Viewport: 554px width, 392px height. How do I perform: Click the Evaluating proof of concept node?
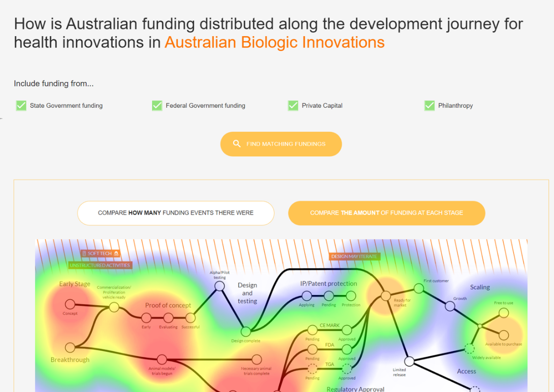168,317
